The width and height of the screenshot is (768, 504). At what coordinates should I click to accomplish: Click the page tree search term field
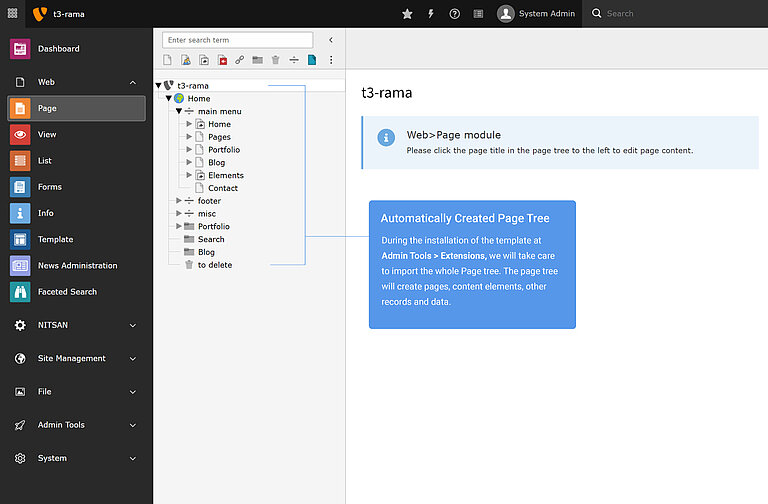[238, 40]
